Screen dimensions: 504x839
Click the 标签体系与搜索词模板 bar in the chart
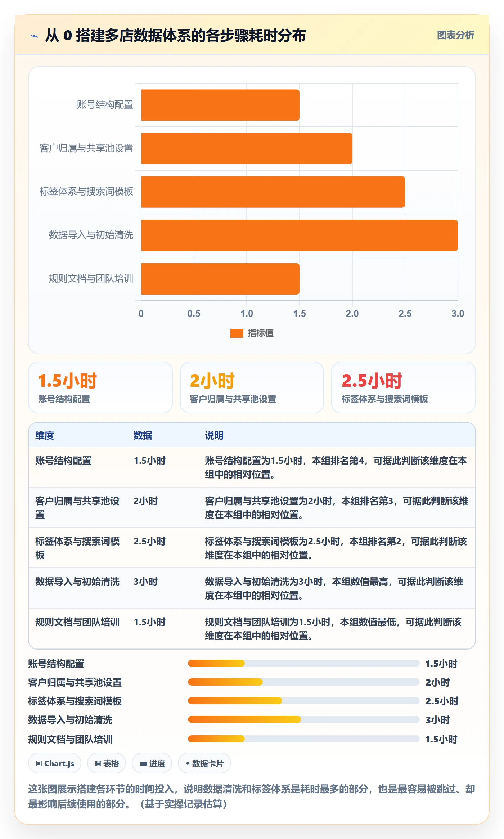tap(273, 192)
